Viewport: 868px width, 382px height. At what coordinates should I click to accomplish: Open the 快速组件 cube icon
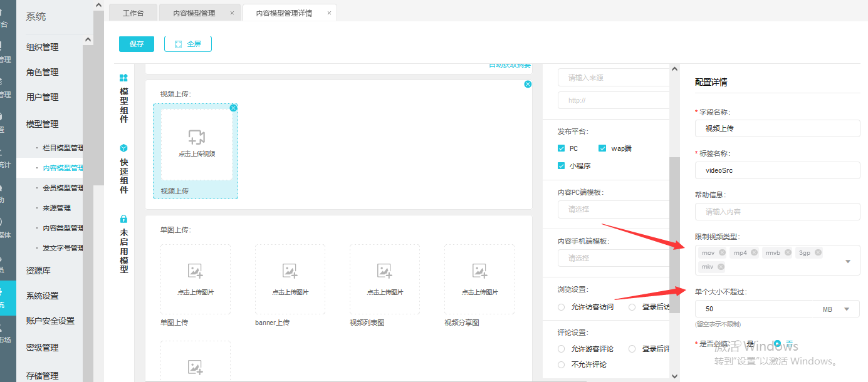pos(123,148)
